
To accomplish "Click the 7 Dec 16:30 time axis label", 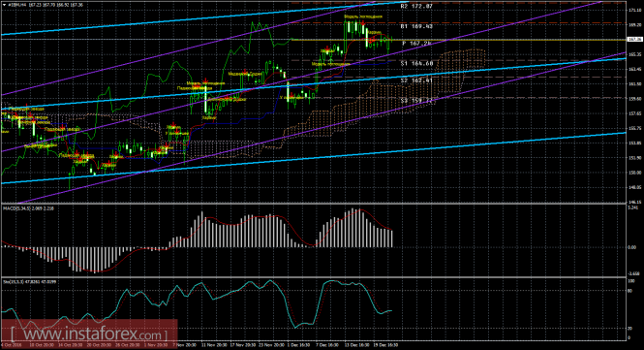I will [x=327, y=345].
